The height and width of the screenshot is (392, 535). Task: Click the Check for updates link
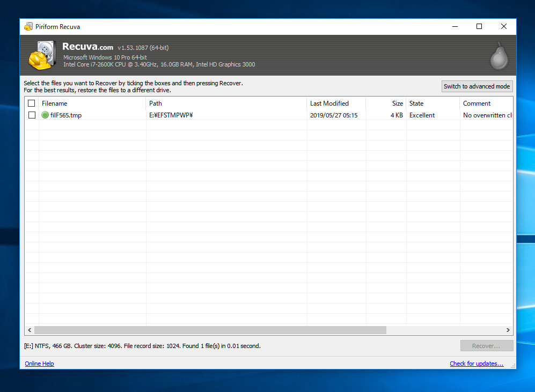pos(477,364)
